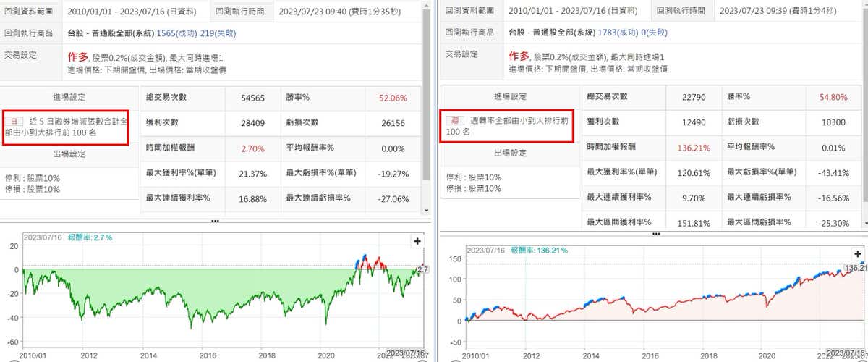Click the left panel splitter dots handle
The image size is (868, 362).
point(214,220)
